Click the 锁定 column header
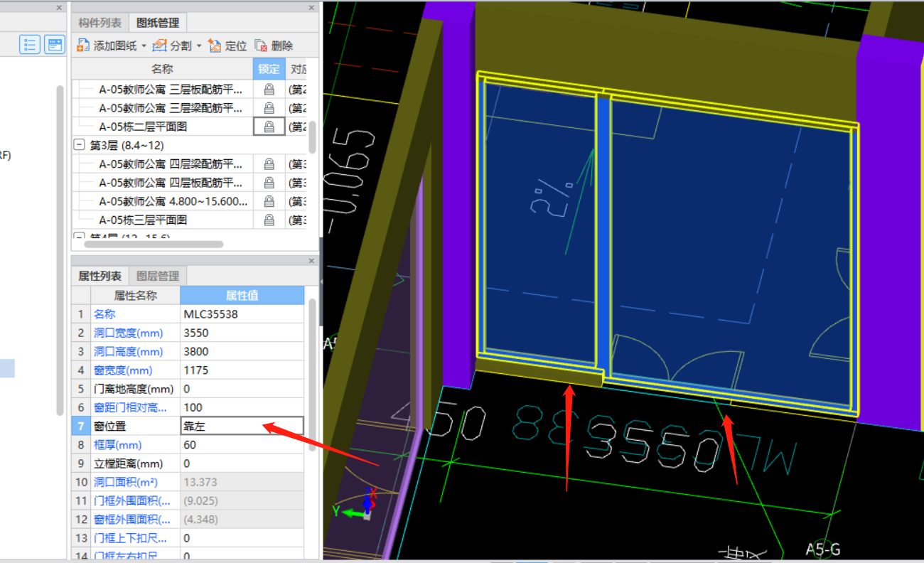This screenshot has width=924, height=563. [x=269, y=69]
